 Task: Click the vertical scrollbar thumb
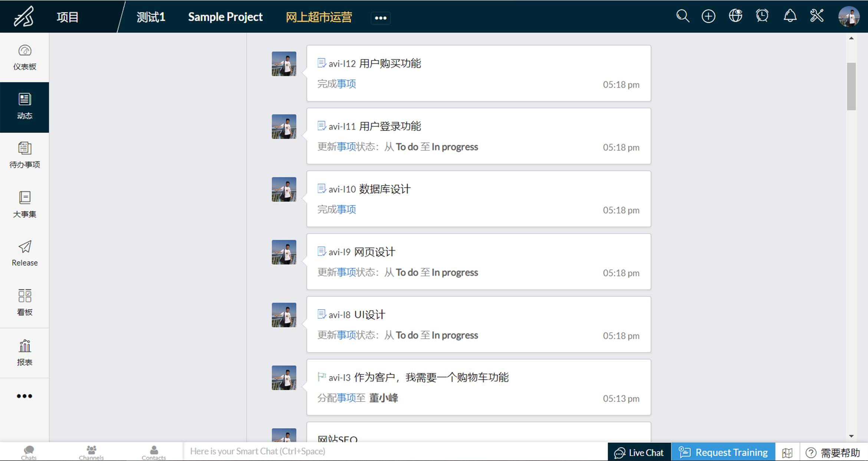(x=851, y=86)
